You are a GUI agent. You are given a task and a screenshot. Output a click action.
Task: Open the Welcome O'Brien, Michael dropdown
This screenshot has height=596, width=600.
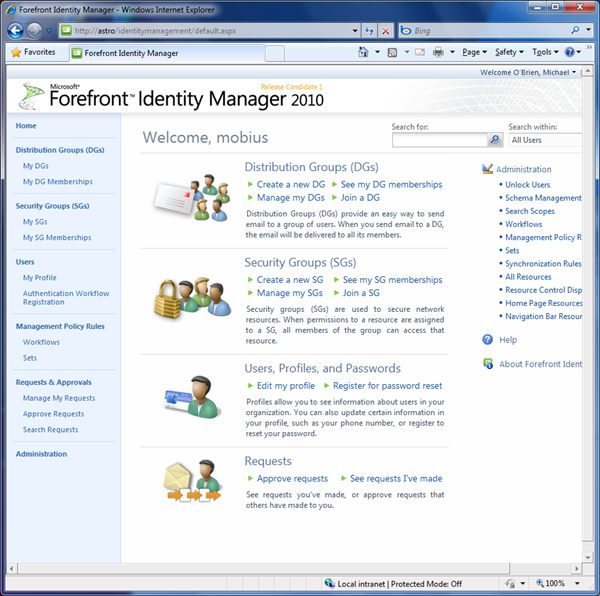point(528,72)
